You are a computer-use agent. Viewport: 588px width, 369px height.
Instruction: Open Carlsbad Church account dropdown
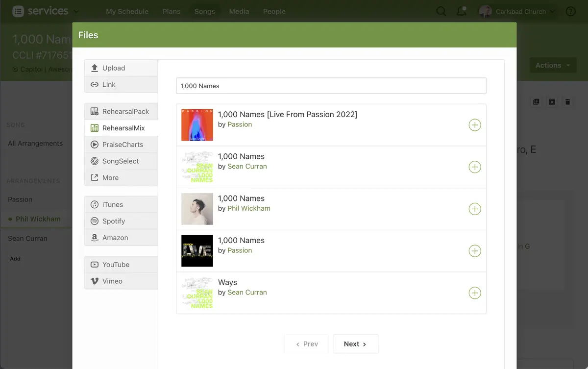click(x=517, y=11)
